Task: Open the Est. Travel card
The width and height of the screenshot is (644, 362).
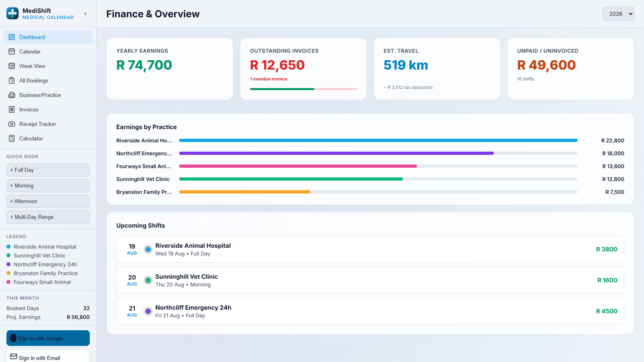Action: [437, 69]
